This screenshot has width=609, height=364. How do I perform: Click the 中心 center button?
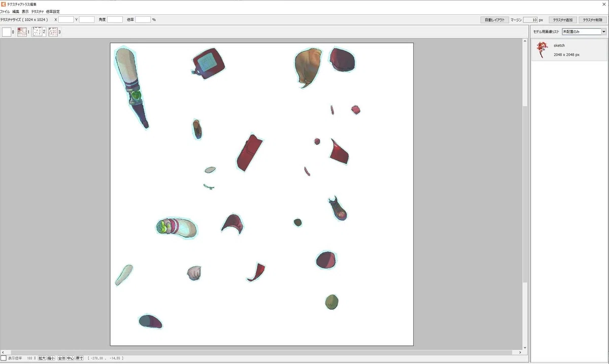(x=71, y=358)
